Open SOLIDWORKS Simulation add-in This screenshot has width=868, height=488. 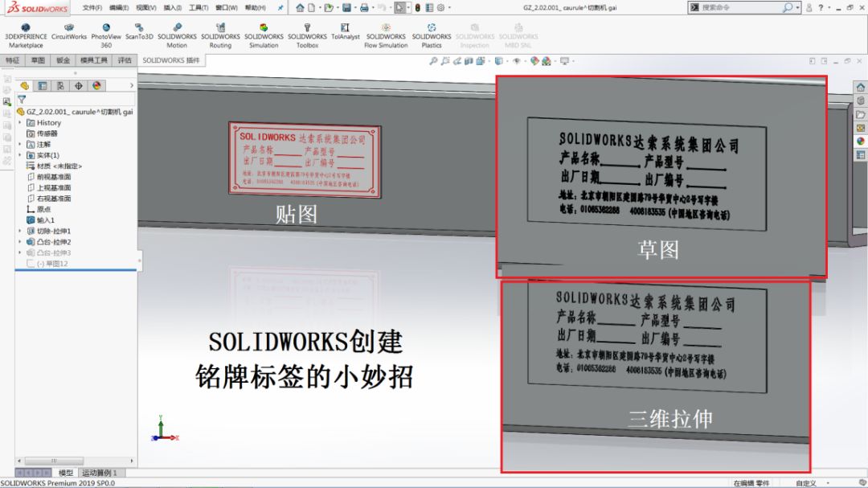[264, 36]
